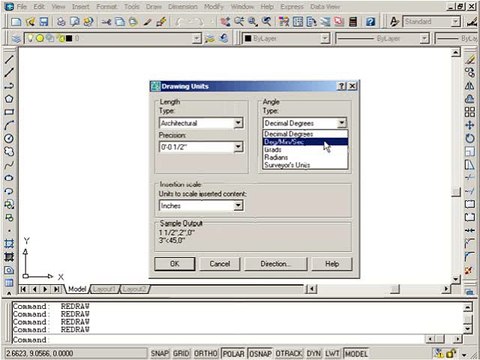Open the Length Type Architectural dropdown
The image size is (480, 360).
coord(238,123)
